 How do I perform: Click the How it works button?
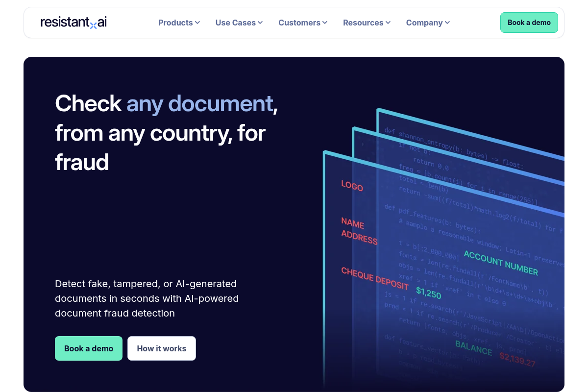[x=162, y=348]
